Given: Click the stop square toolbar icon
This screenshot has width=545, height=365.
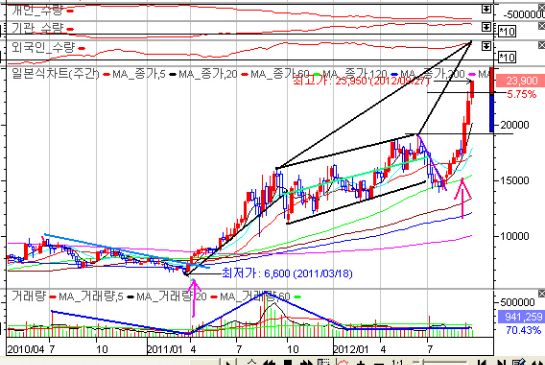Looking at the screenshot, I should click(288, 363).
